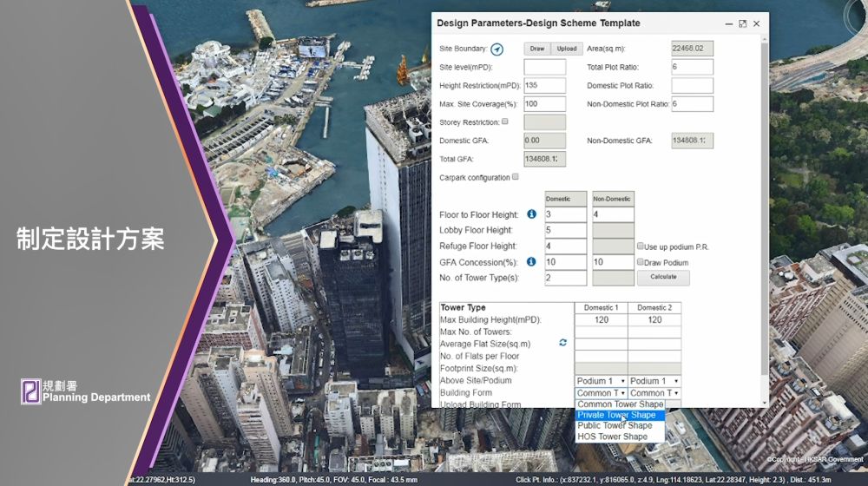Maximize the Design Parameters dialog
The width and height of the screenshot is (868, 486).
click(x=743, y=23)
